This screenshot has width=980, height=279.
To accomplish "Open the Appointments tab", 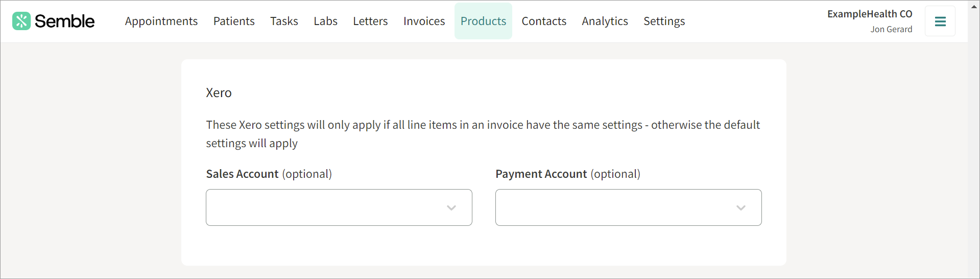I will point(161,21).
